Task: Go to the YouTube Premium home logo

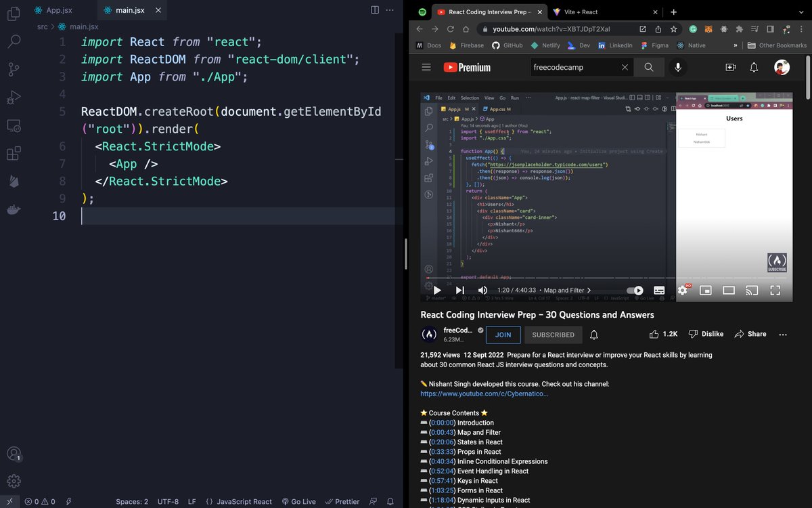Action: pos(467,67)
